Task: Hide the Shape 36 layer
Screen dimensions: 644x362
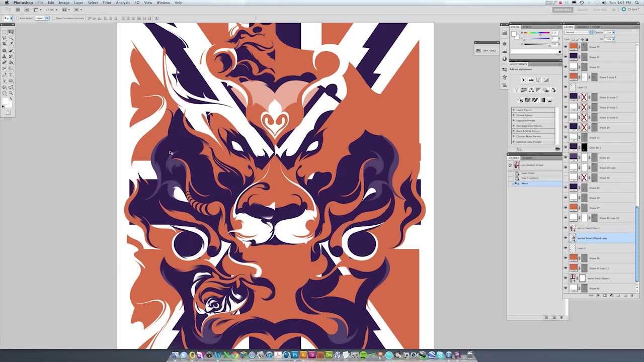Action: [566, 258]
